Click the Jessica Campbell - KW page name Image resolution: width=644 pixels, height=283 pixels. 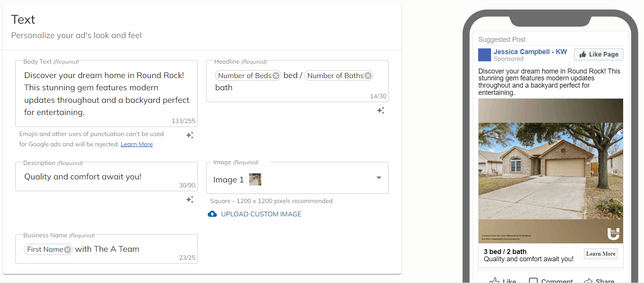[x=530, y=52]
